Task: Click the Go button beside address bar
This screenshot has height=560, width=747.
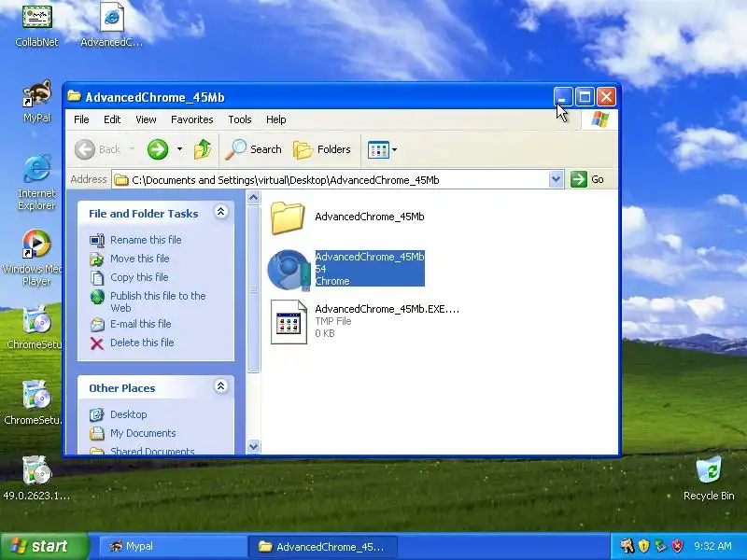Action: [587, 179]
